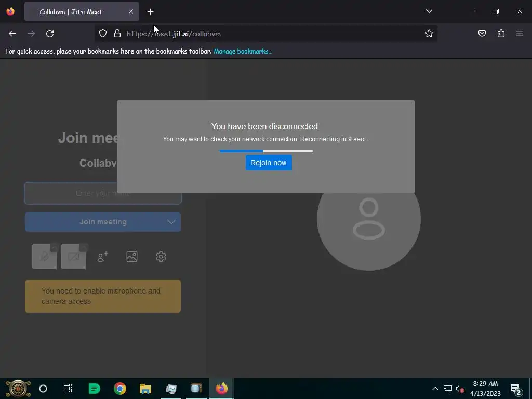Show site security padlock info
This screenshot has width=532, height=399.
(117, 33)
